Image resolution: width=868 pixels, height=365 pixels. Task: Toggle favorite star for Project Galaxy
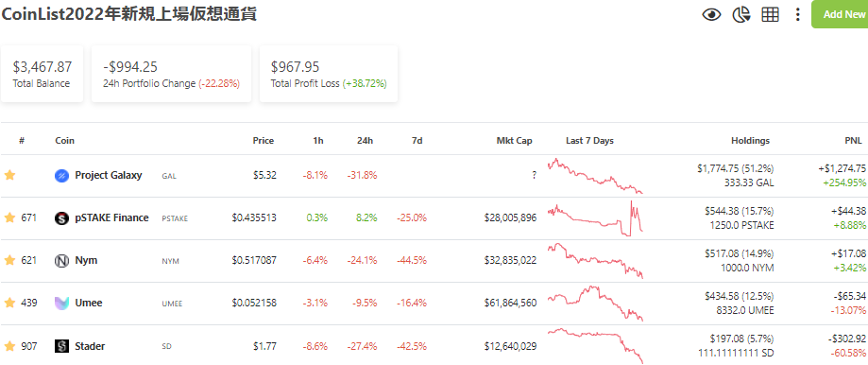coord(9,176)
